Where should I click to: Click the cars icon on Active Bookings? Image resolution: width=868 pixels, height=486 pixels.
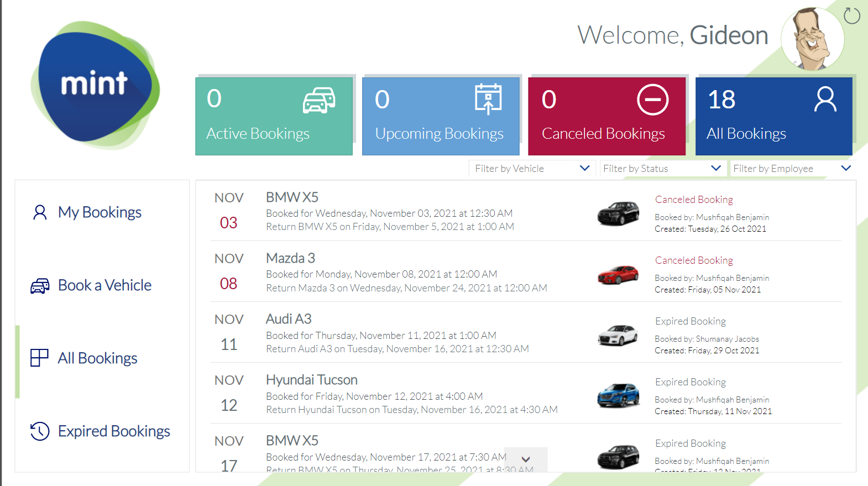(x=319, y=101)
